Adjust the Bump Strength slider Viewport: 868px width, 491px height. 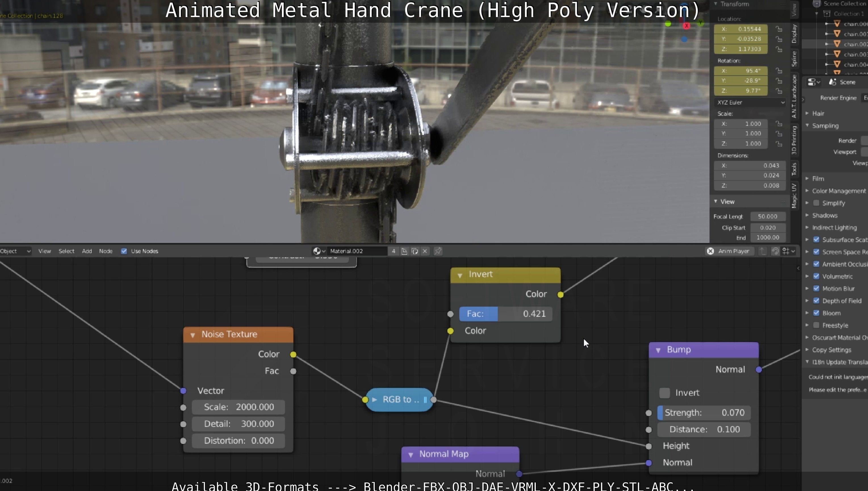tap(704, 413)
